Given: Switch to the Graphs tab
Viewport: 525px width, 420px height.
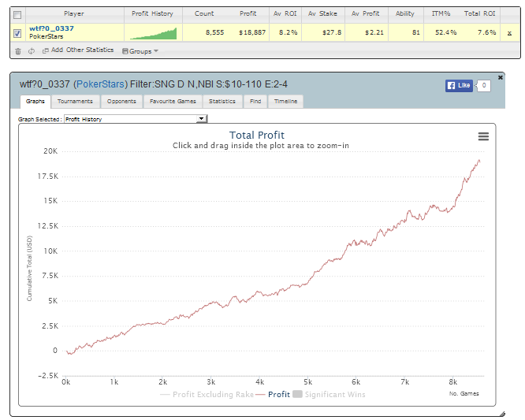Looking at the screenshot, I should 35,102.
